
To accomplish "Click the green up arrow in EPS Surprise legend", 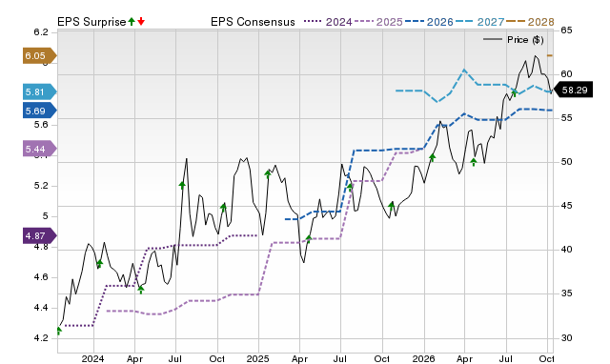I will [x=132, y=21].
